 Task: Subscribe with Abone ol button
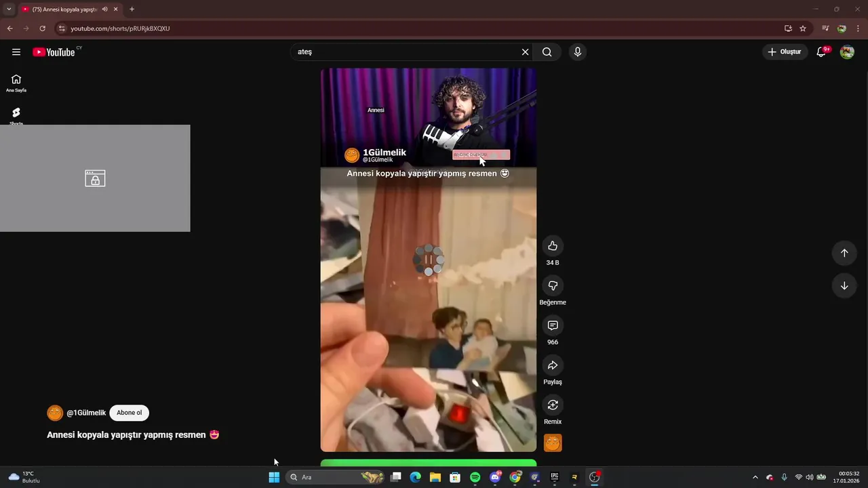click(130, 413)
